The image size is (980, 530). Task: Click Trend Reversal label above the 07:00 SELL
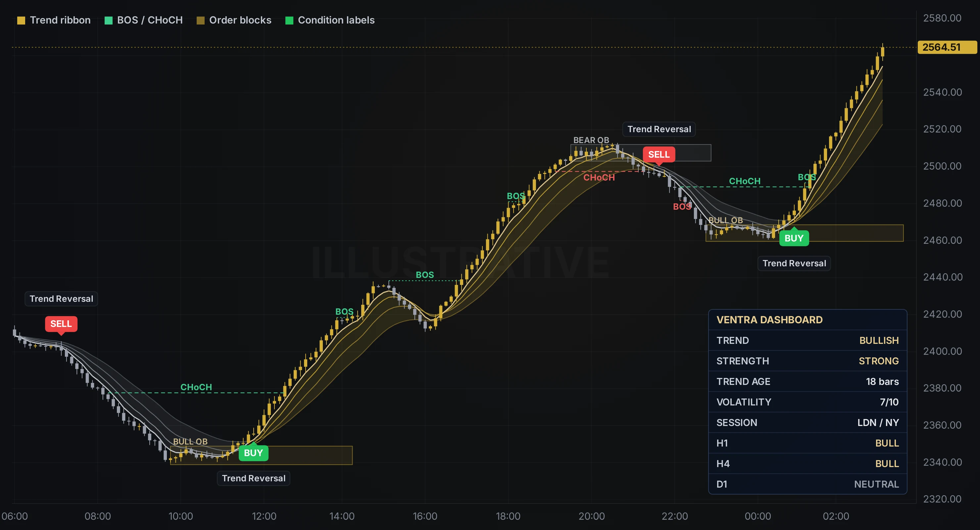(61, 299)
